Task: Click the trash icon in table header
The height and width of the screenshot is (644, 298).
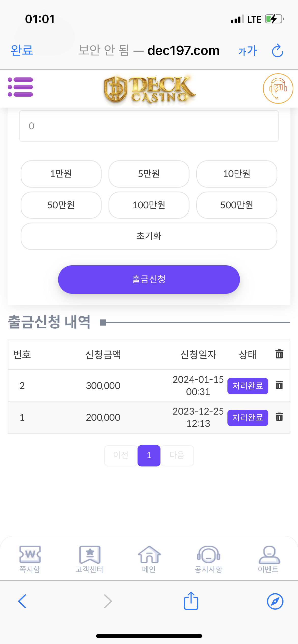Action: click(279, 354)
